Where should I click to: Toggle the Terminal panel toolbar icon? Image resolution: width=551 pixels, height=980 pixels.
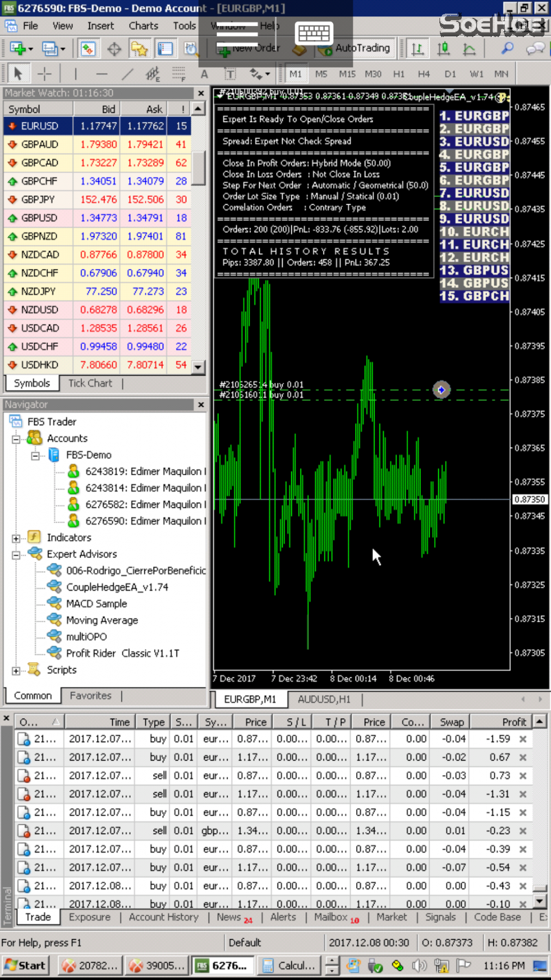click(x=165, y=49)
